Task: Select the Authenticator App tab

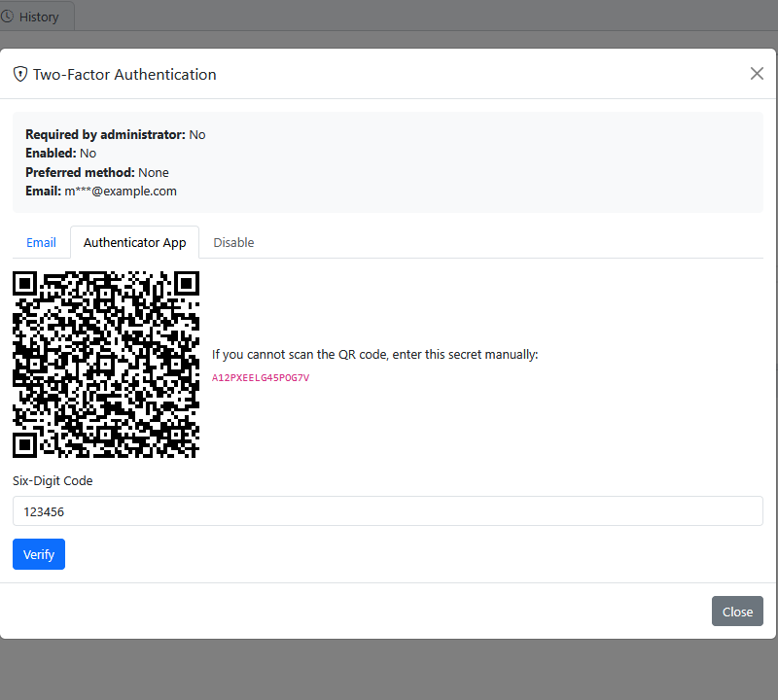Action: pos(134,242)
